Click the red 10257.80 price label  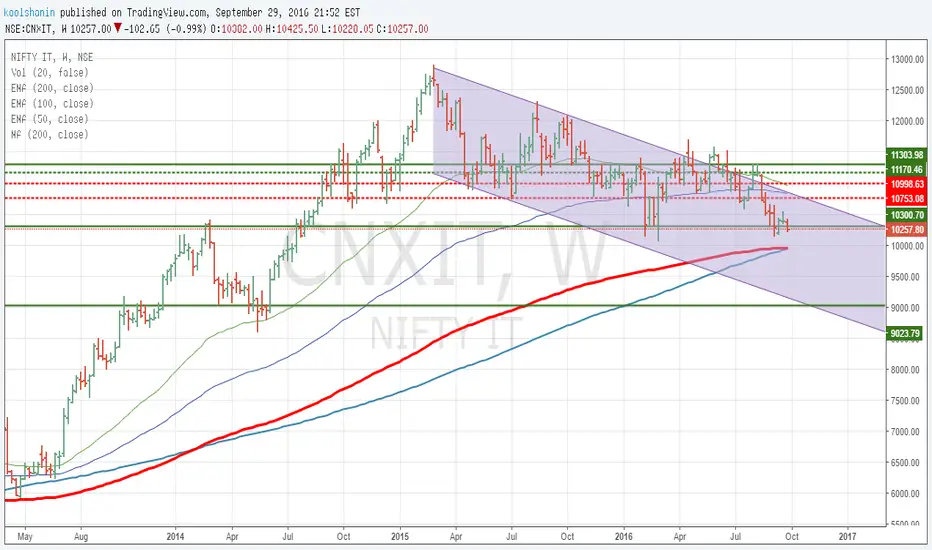tap(906, 230)
